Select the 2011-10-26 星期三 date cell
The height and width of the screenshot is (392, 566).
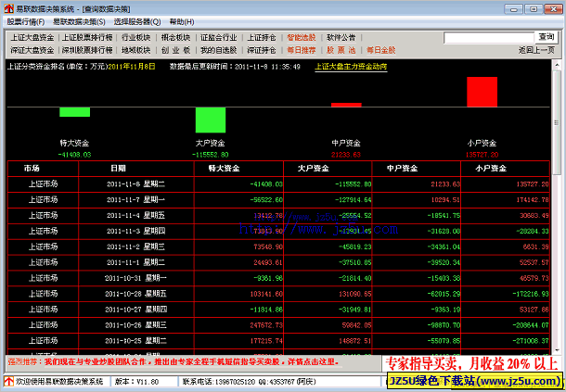136,325
